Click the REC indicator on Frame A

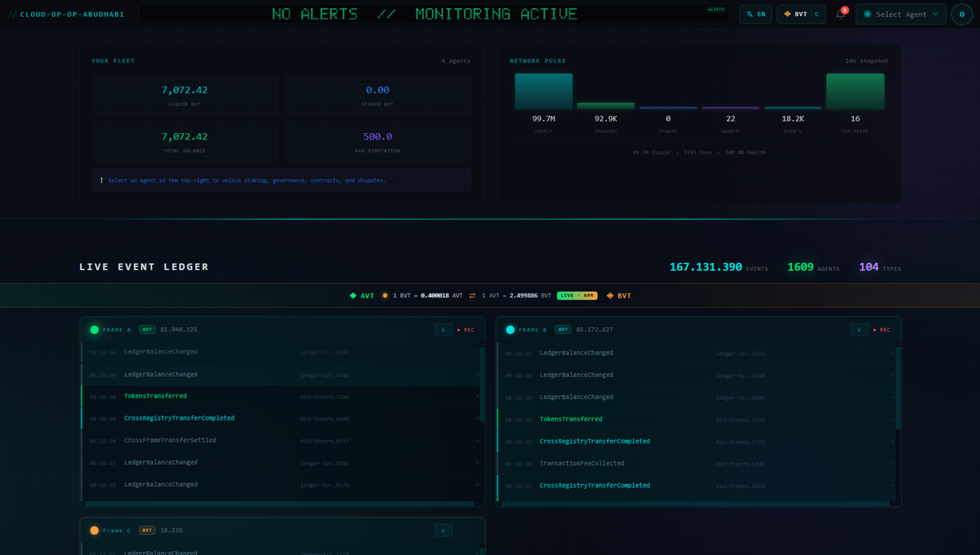click(x=466, y=330)
